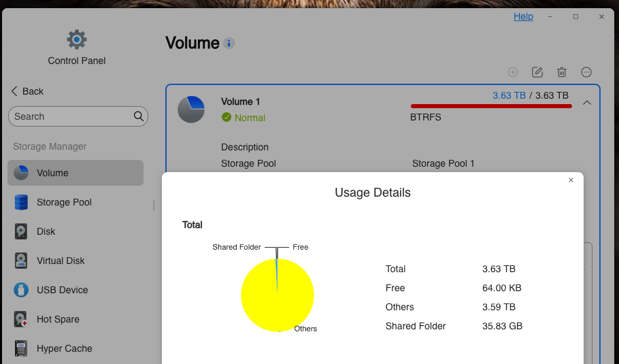Click the Hyper Cache sidebar icon

click(21, 348)
